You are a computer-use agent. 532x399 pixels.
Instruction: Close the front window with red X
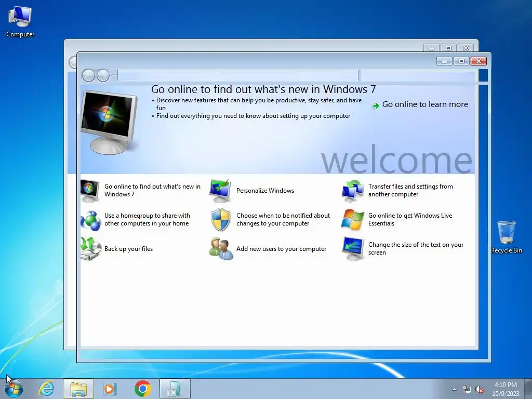point(478,61)
